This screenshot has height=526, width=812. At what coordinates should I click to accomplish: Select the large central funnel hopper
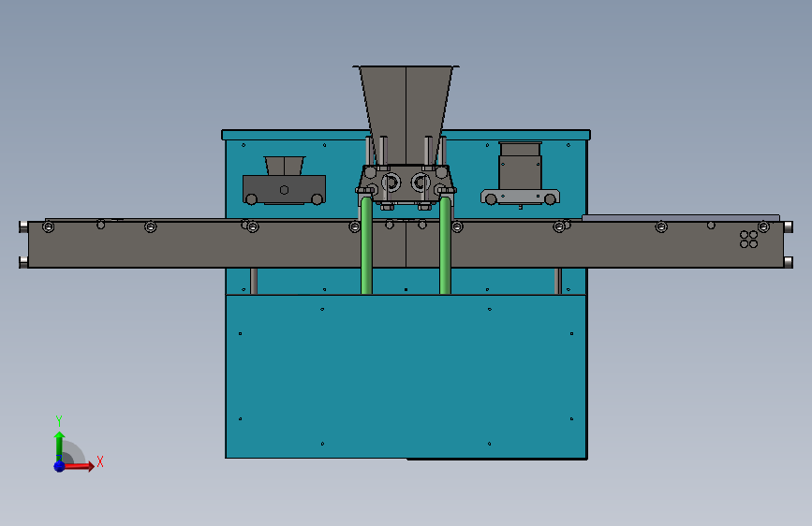click(406, 114)
